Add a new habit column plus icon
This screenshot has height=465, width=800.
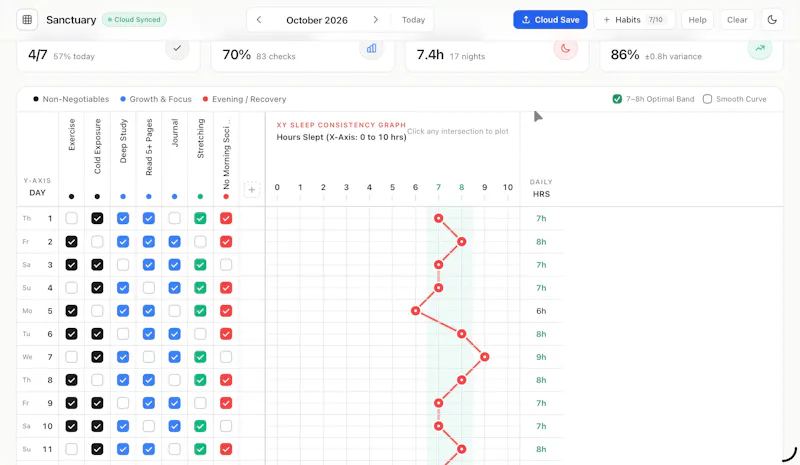click(x=252, y=190)
